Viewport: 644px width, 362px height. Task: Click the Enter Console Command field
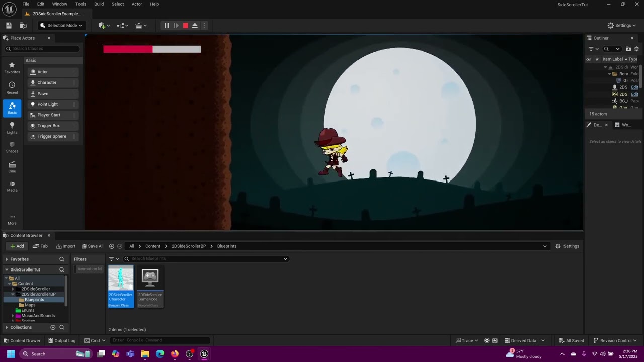pos(160,340)
